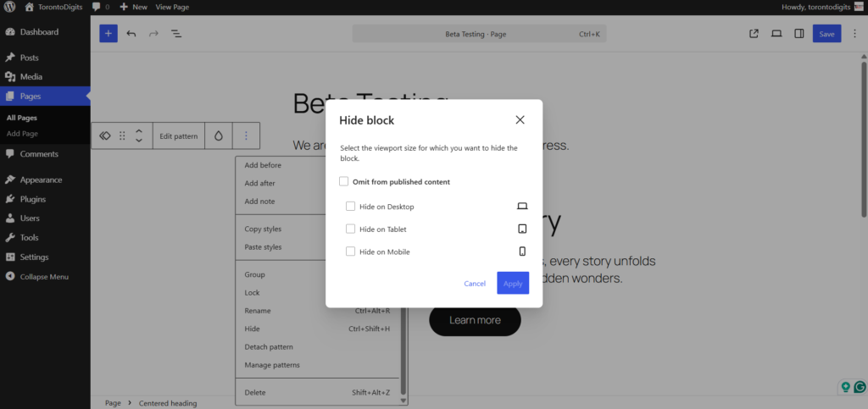
Task: Close the Hide block dialog
Action: pos(520,120)
